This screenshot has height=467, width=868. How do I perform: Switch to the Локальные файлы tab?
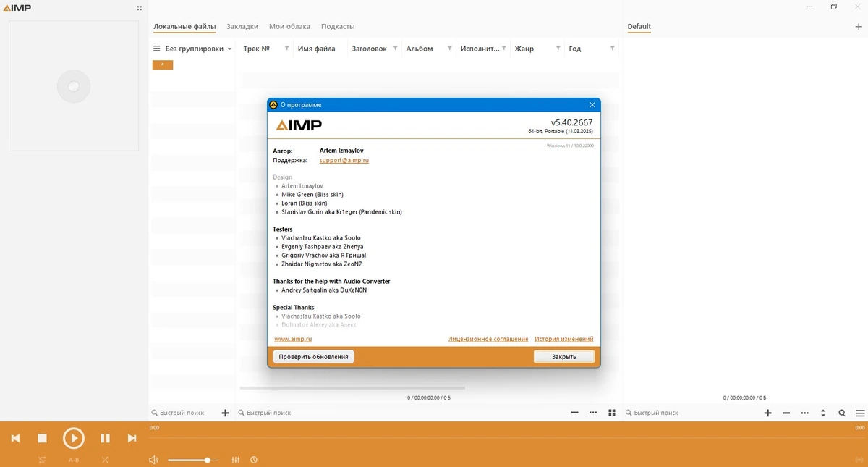(184, 26)
